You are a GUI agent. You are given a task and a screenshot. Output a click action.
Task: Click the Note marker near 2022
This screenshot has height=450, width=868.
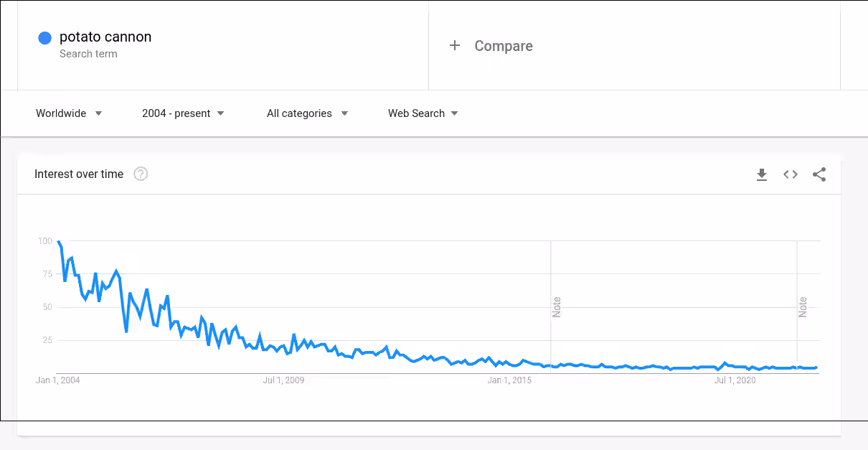(803, 307)
